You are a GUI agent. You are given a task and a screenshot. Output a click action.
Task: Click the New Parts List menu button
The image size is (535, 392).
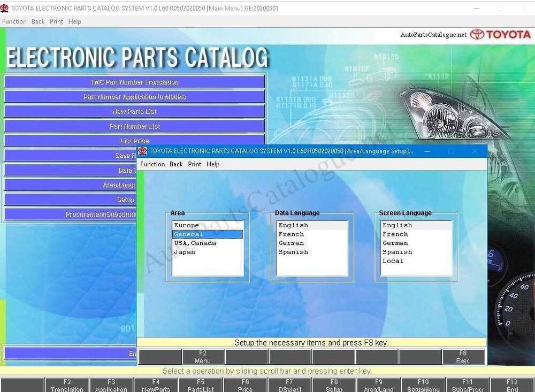point(134,112)
